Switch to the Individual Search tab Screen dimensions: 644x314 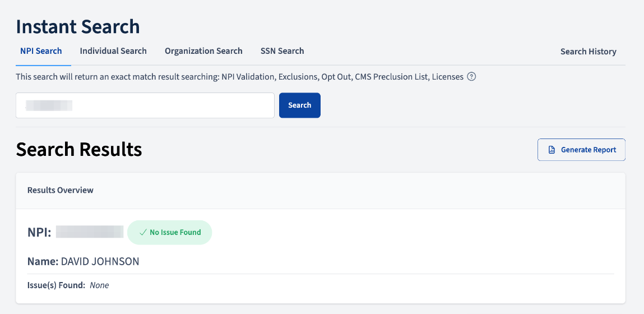(113, 52)
